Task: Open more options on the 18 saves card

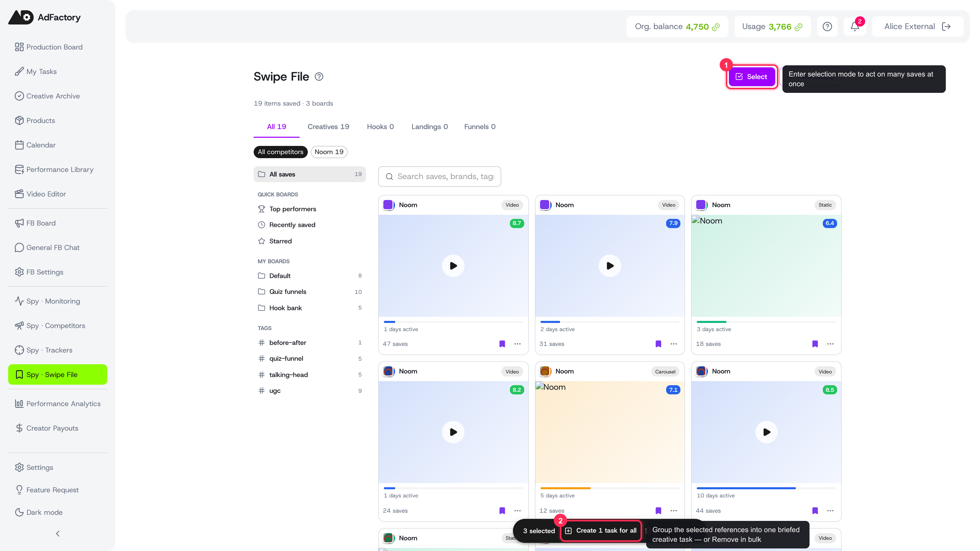Action: [830, 344]
